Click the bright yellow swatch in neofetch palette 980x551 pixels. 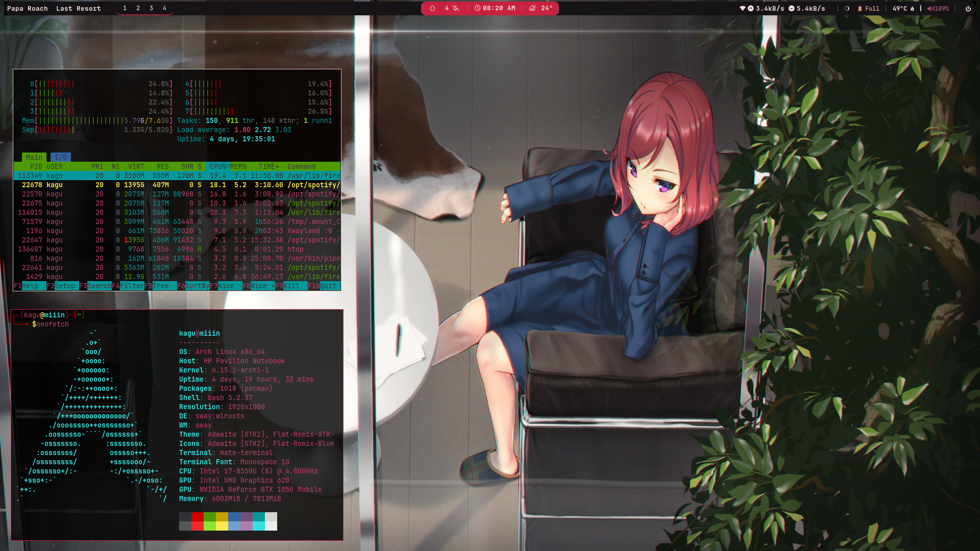point(222,526)
